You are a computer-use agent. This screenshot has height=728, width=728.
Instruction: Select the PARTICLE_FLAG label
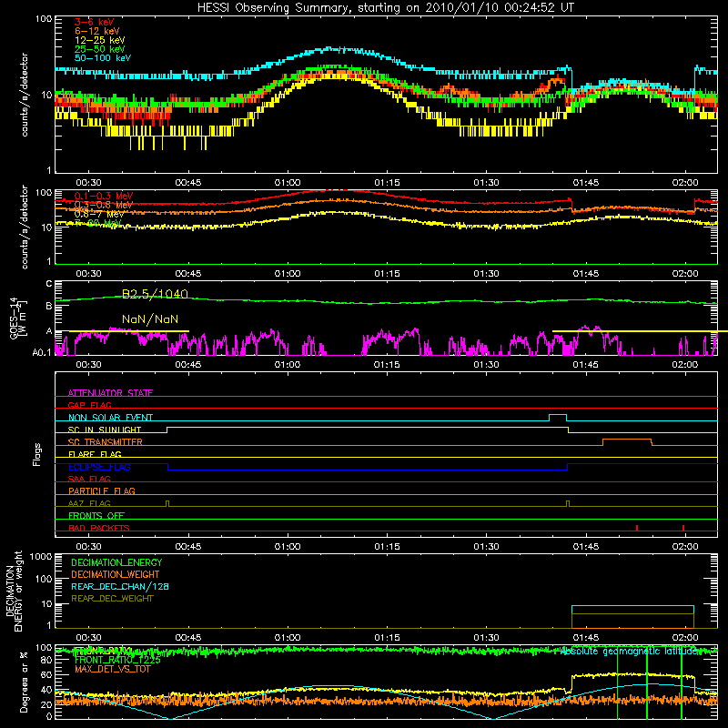click(102, 490)
